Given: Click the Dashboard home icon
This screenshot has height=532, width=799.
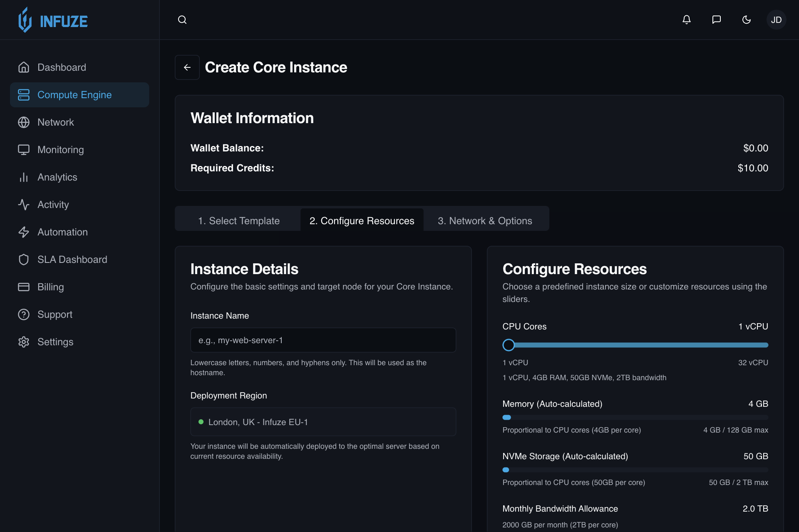Looking at the screenshot, I should [x=24, y=67].
